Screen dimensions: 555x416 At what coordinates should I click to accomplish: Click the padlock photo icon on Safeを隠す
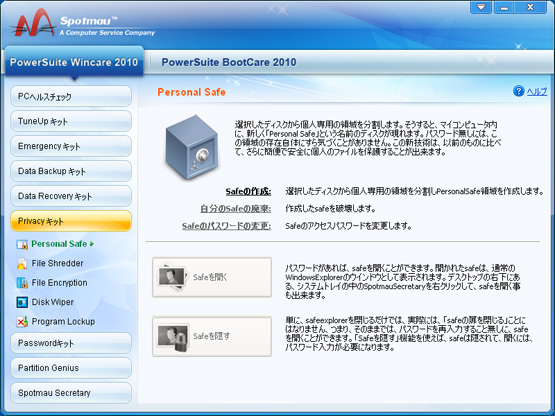tap(172, 337)
